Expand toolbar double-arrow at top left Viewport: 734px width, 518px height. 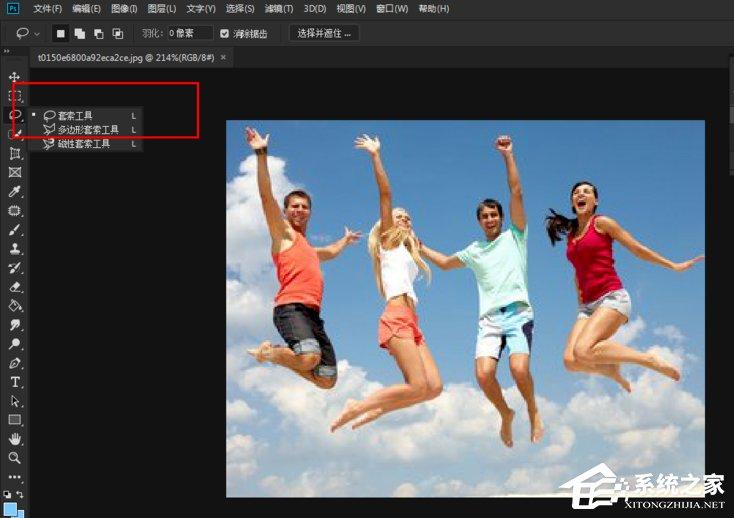click(x=7, y=51)
